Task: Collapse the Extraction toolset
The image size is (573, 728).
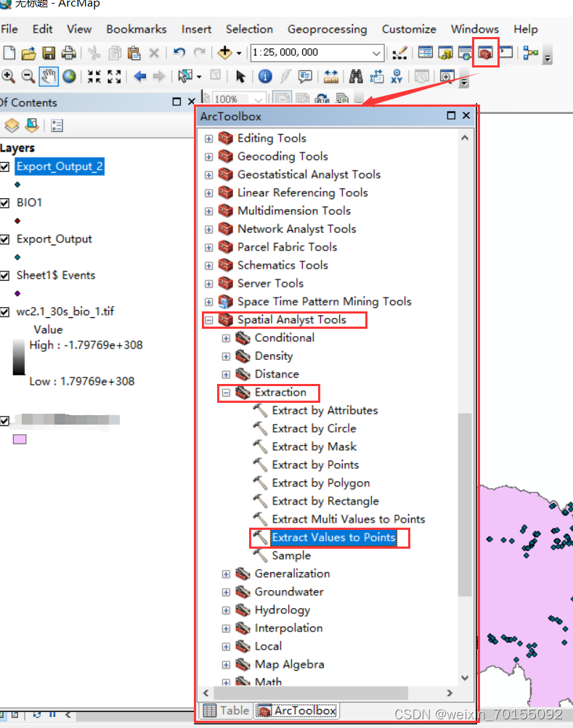Action: (x=226, y=393)
